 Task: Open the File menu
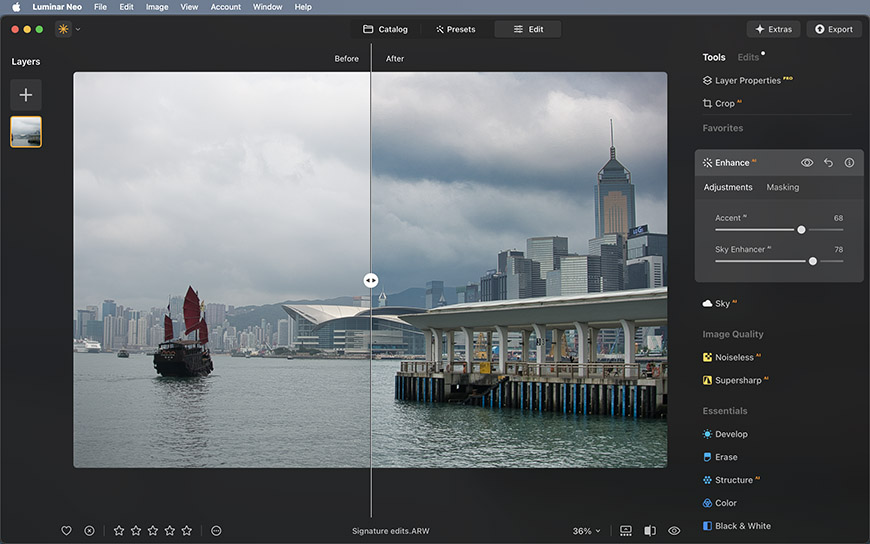tap(100, 7)
